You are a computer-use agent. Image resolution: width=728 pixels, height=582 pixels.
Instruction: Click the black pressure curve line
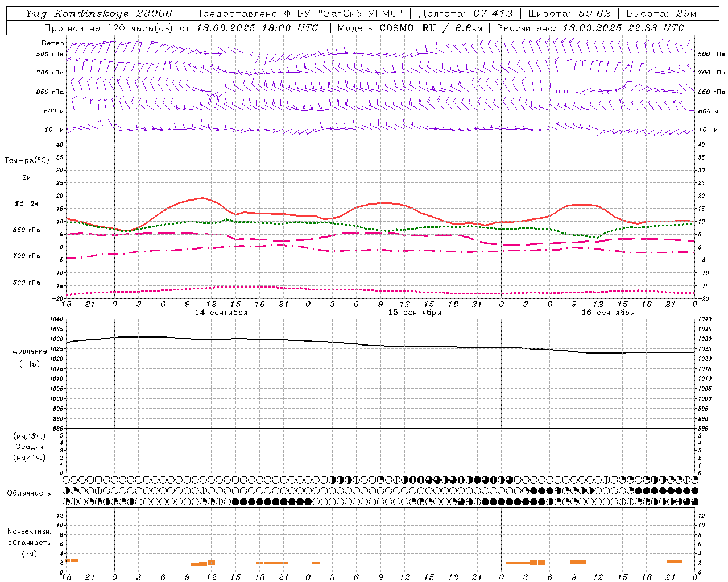pos(380,345)
